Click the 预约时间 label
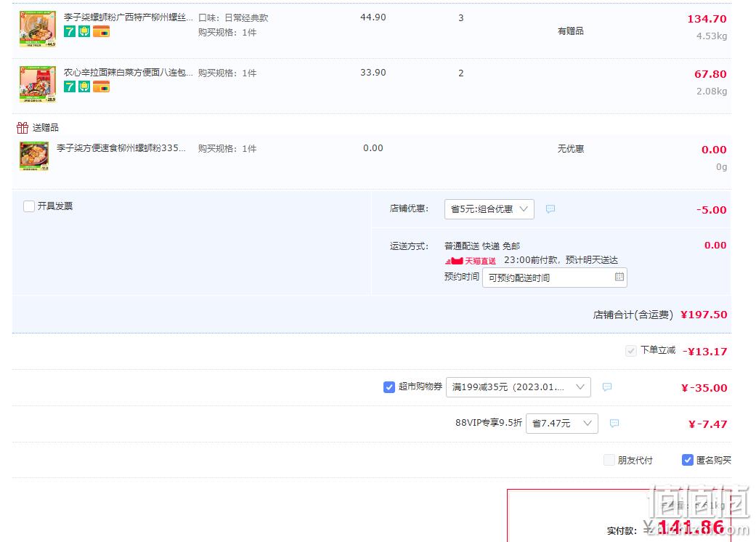Image resolution: width=756 pixels, height=542 pixels. [462, 276]
